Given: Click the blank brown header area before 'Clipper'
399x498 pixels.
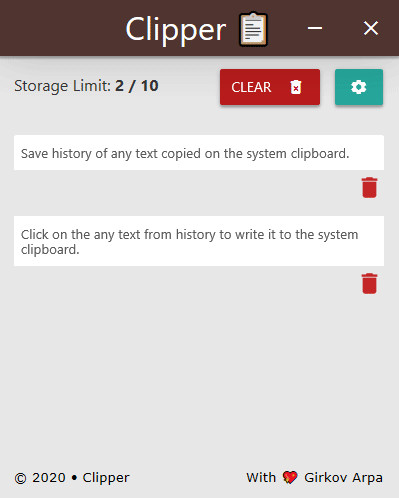Looking at the screenshot, I should (62, 28).
